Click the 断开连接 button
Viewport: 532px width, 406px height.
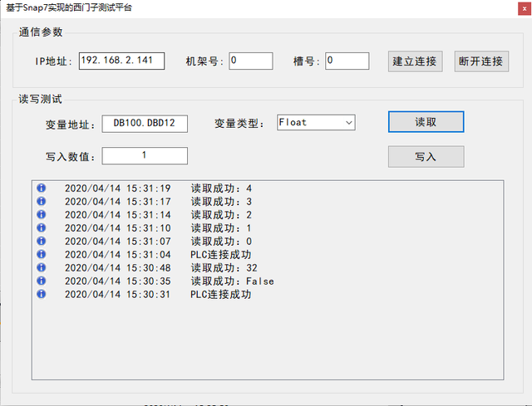pos(481,61)
